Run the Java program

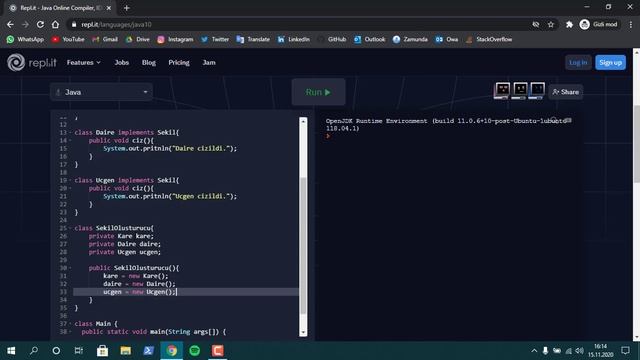[x=318, y=92]
